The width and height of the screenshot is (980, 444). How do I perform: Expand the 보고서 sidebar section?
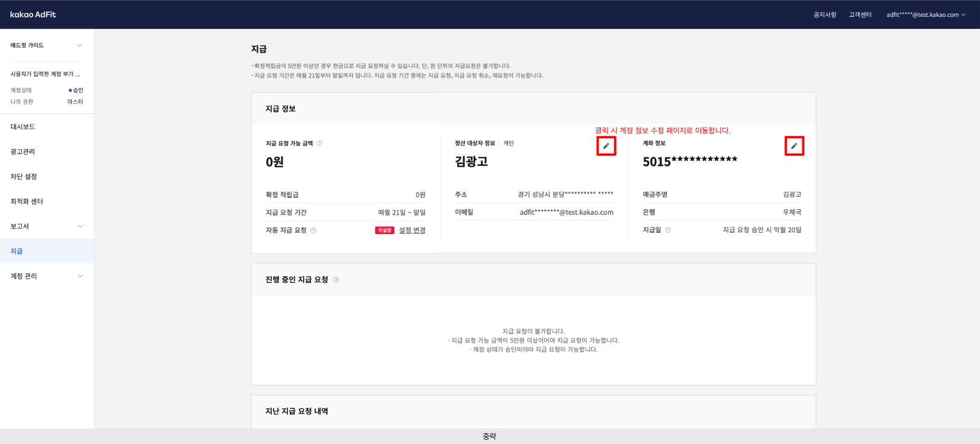point(80,226)
